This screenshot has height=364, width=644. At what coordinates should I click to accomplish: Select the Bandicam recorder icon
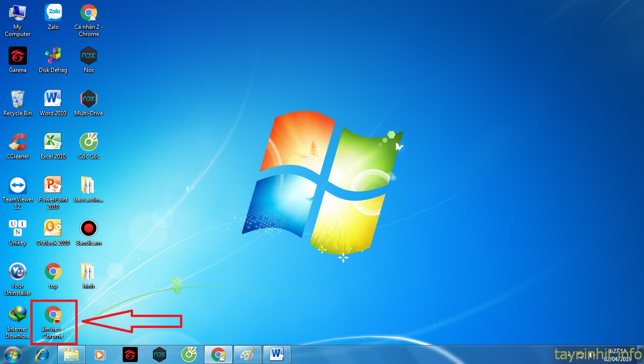pos(89,228)
